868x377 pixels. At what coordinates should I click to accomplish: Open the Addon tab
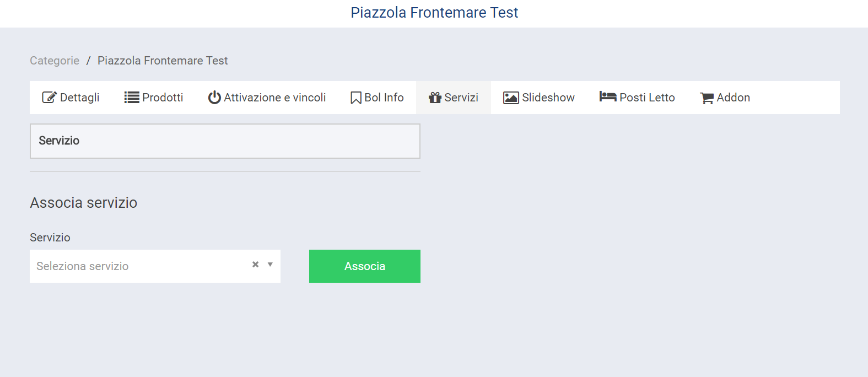point(733,98)
